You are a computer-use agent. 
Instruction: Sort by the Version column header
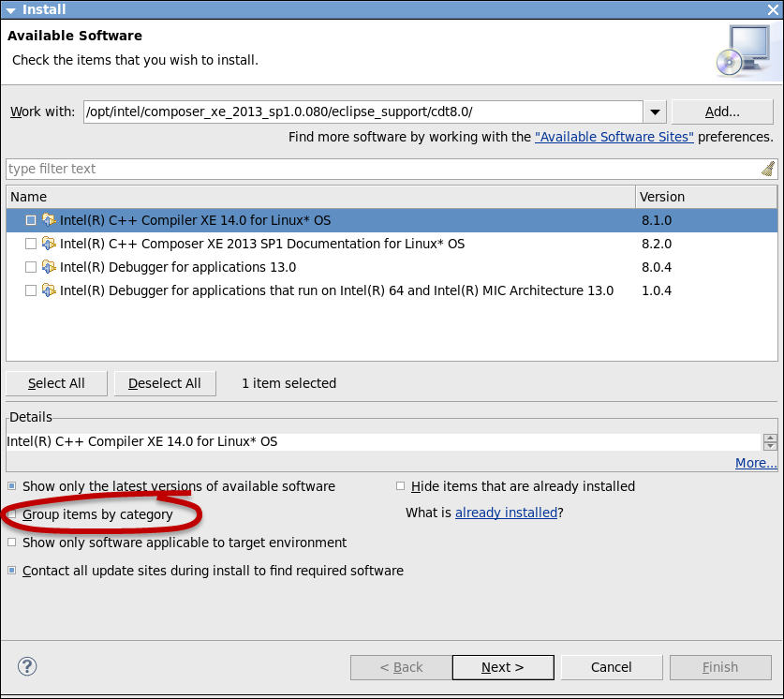coord(706,197)
